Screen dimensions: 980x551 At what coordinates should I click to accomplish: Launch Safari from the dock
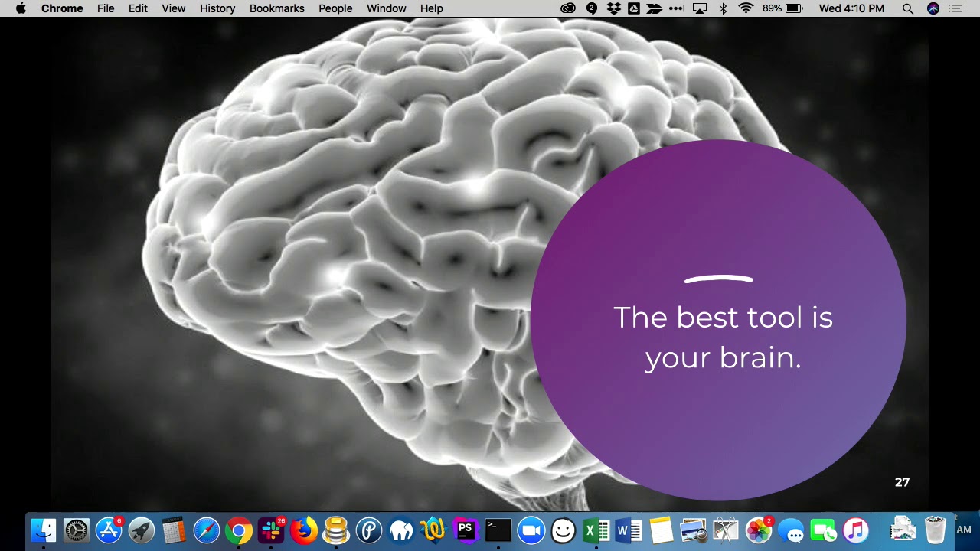click(207, 530)
